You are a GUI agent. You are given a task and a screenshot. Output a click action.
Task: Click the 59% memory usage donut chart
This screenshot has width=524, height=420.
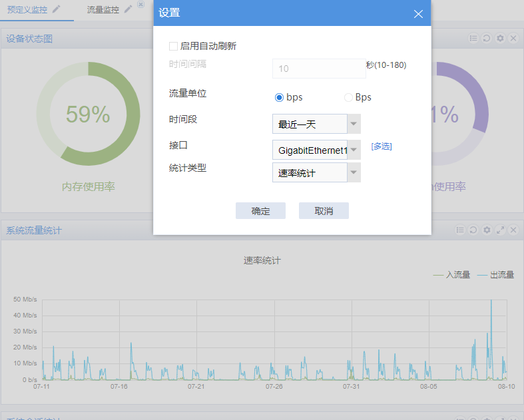click(x=89, y=114)
